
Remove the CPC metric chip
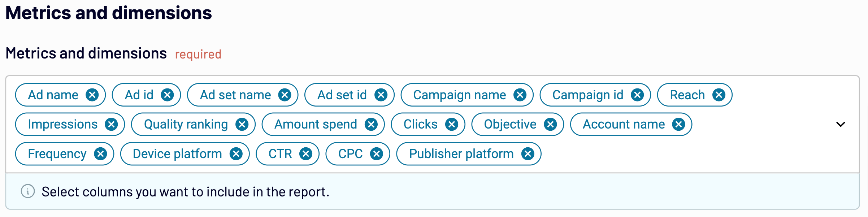tap(377, 154)
